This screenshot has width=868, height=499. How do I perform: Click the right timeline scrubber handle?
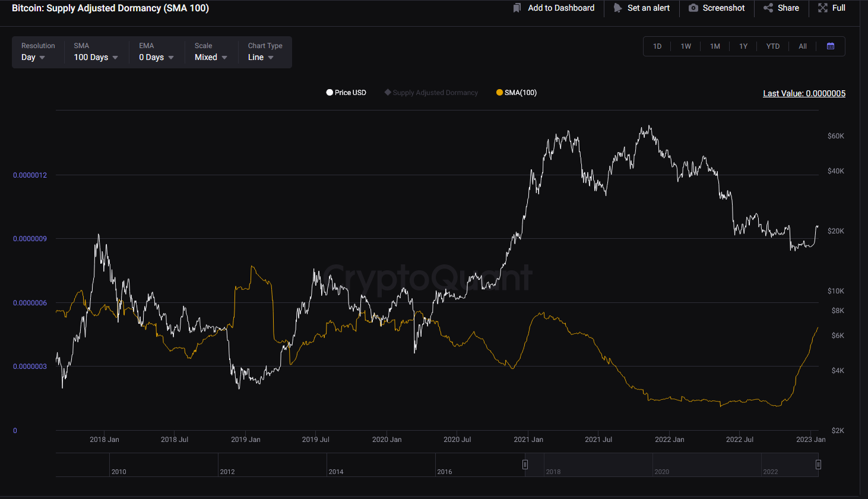point(818,464)
